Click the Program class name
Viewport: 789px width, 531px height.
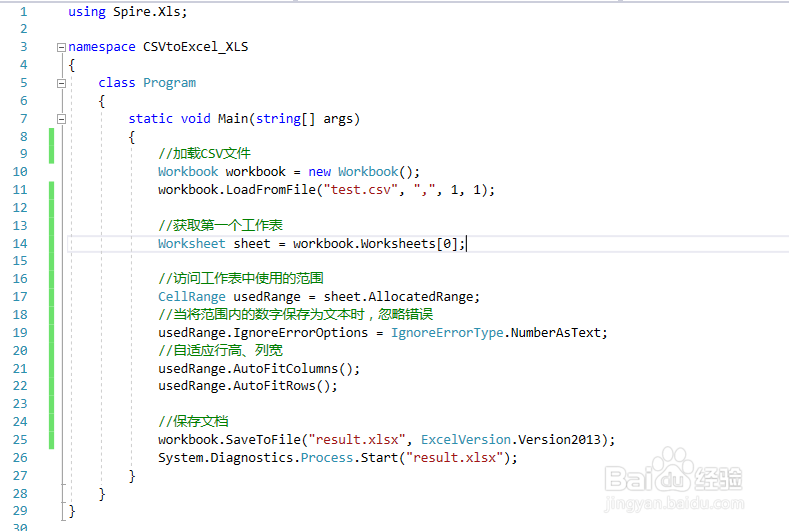[169, 83]
